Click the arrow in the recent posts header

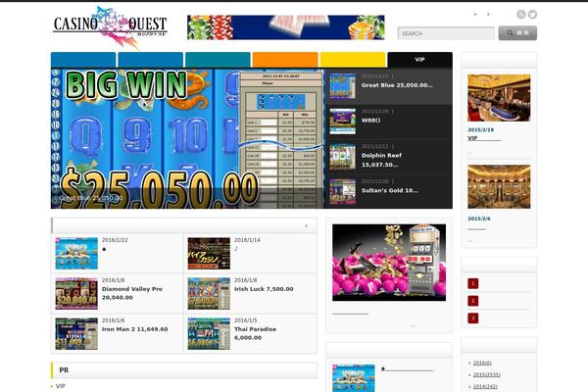point(307,225)
